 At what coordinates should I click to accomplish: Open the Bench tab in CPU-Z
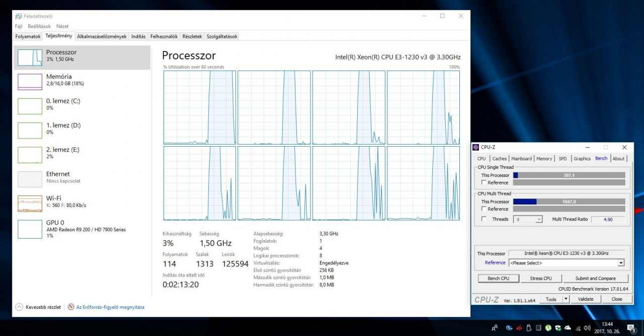[601, 158]
